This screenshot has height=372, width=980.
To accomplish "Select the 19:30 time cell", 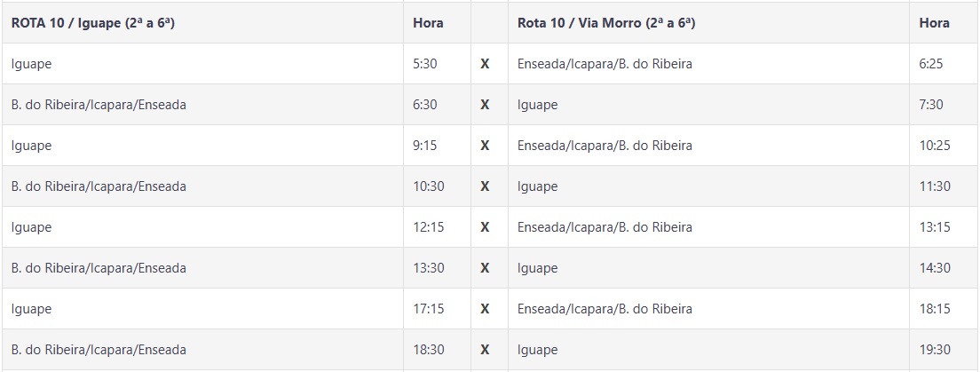I will pyautogui.click(x=935, y=350).
